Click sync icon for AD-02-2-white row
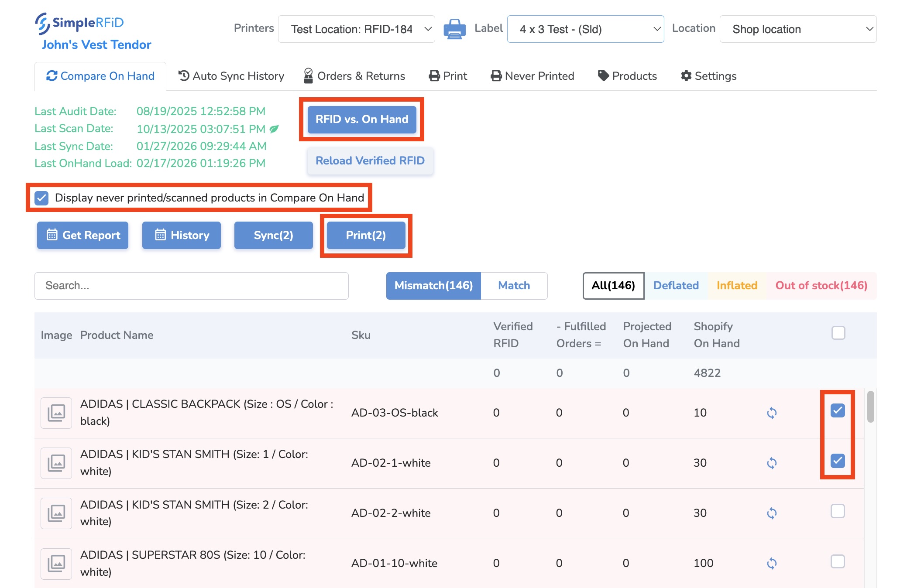 coord(772,513)
